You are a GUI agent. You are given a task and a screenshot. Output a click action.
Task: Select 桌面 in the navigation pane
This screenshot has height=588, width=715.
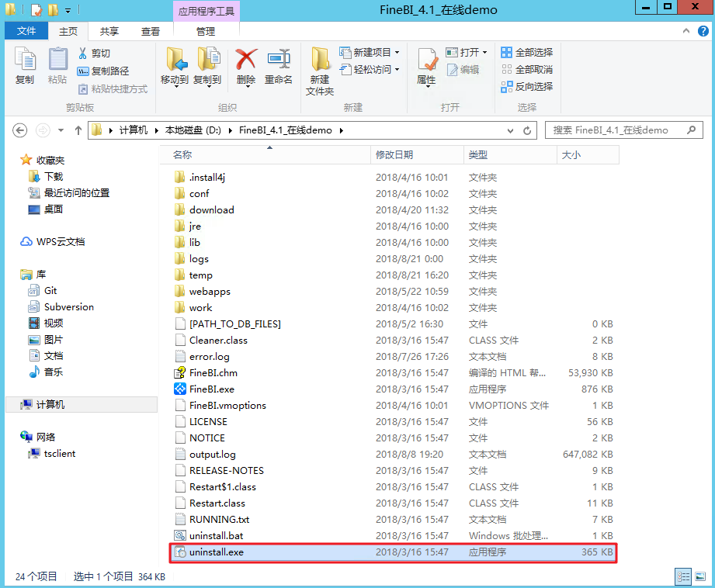(x=46, y=209)
